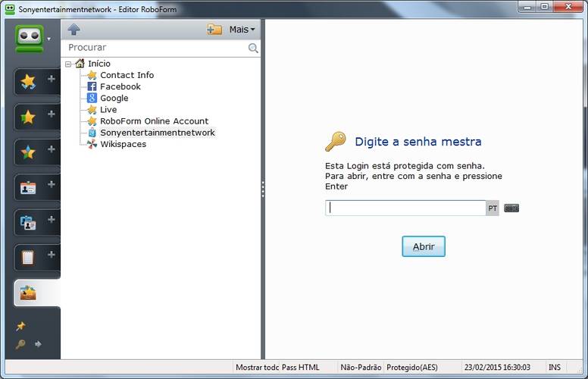
Task: Click INS indicator in status bar
Action: [x=555, y=368]
